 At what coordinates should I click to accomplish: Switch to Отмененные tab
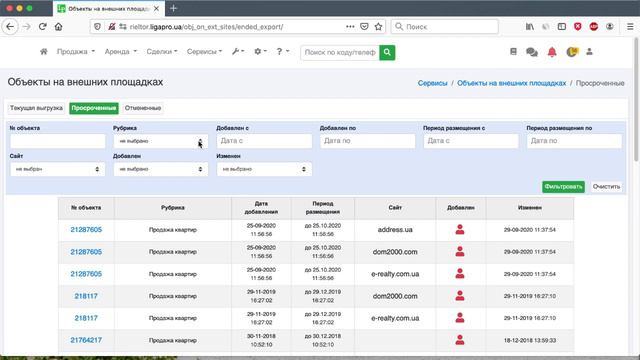tap(143, 108)
